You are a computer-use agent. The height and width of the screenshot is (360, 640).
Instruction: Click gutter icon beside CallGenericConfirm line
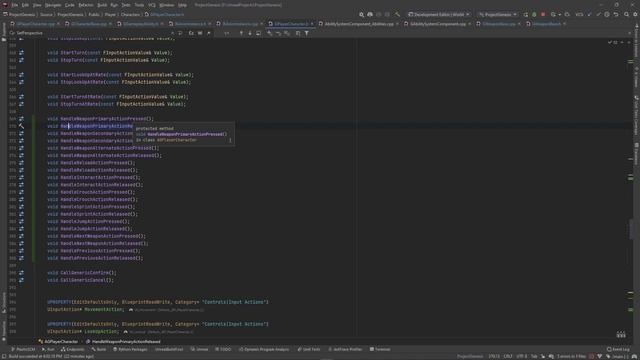click(21, 273)
